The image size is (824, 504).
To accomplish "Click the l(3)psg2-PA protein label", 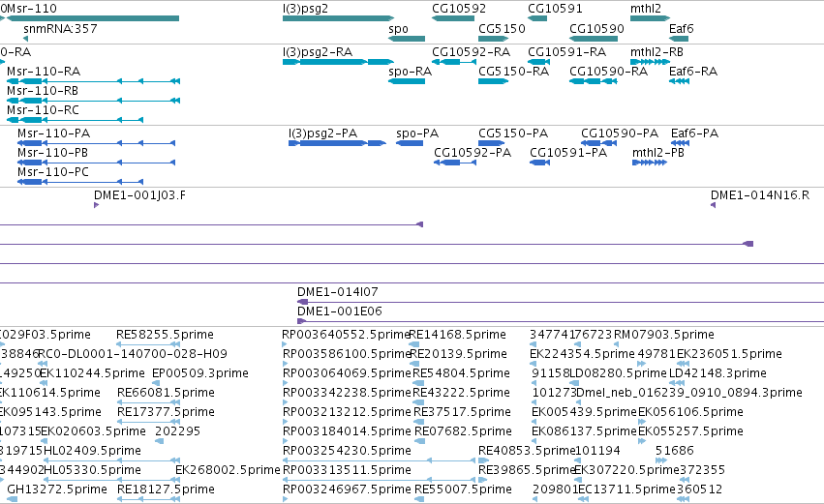I will coord(322,133).
